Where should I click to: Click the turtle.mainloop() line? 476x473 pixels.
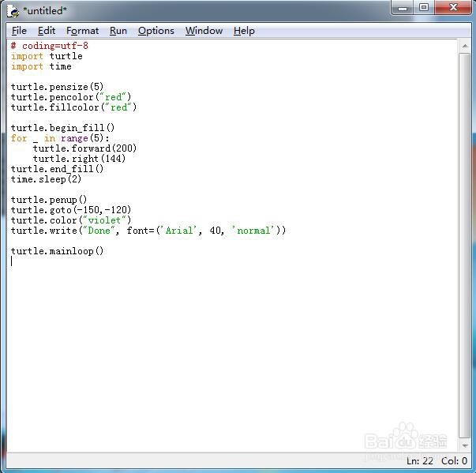[x=58, y=251]
